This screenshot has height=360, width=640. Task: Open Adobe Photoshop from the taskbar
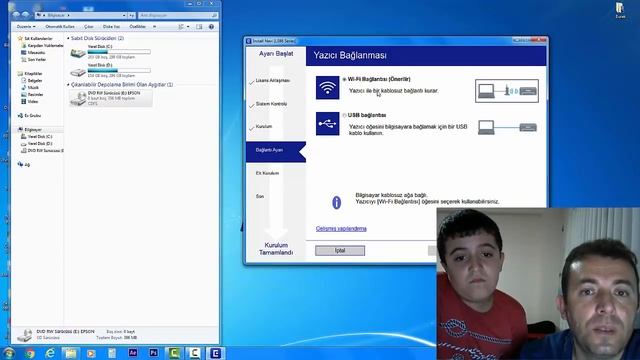[x=153, y=353]
